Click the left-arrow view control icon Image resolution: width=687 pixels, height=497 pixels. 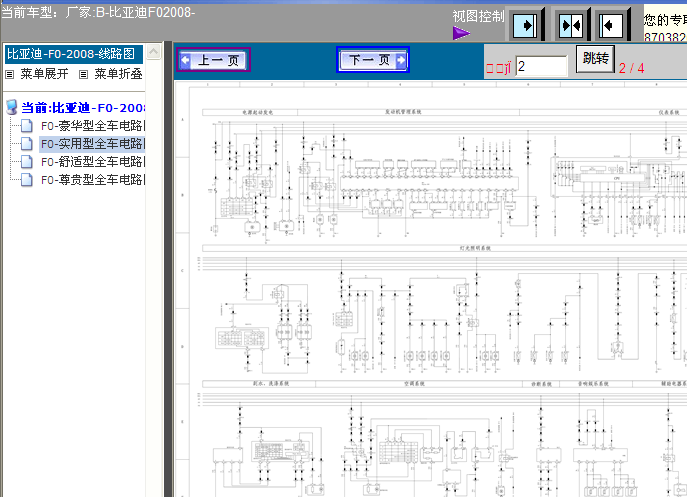(x=611, y=25)
